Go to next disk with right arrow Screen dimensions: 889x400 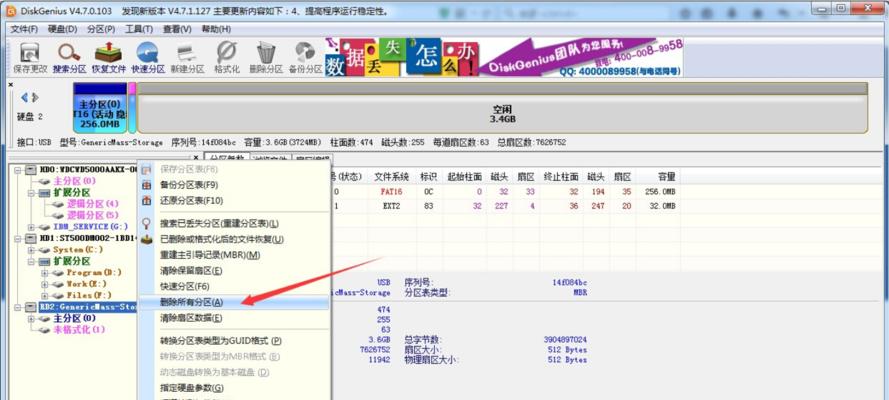click(x=35, y=97)
